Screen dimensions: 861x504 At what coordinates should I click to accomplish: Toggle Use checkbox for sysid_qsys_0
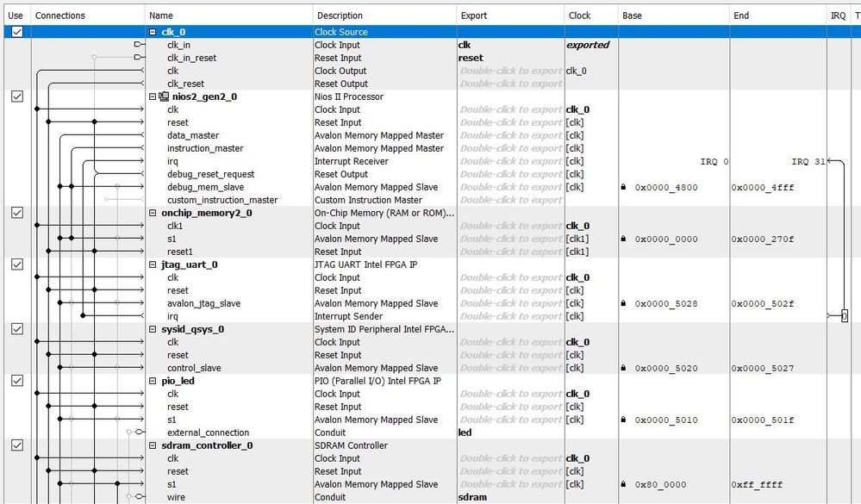17,329
